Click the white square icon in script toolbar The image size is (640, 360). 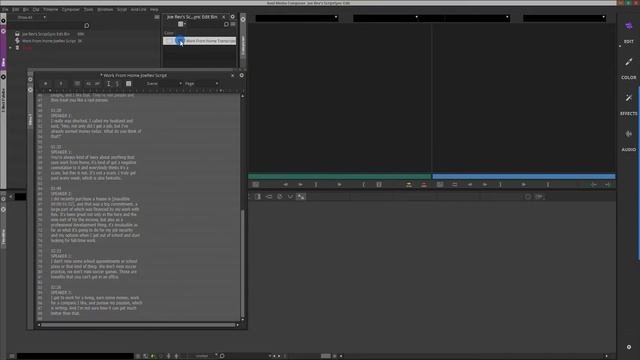pos(129,84)
